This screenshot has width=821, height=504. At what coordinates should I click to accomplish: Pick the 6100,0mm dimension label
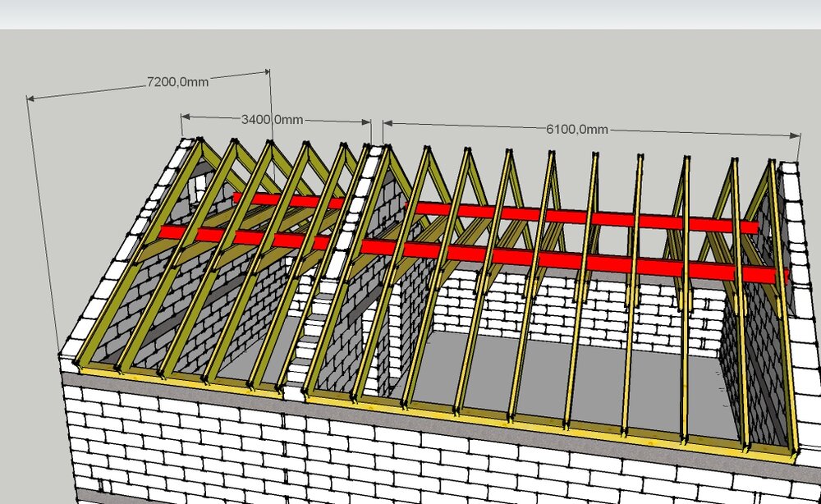coord(576,129)
